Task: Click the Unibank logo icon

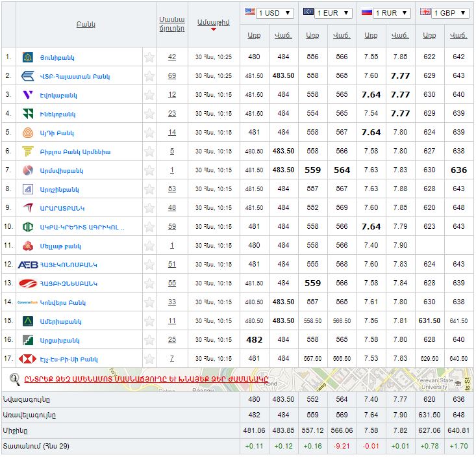Action: [x=29, y=57]
